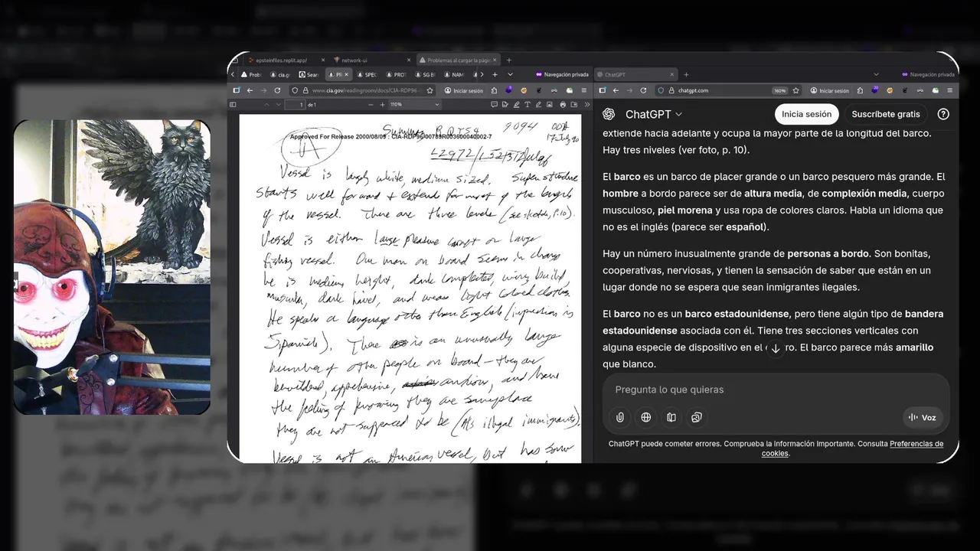
Task: Click back arrow in CIA browser window
Action: 250,90
